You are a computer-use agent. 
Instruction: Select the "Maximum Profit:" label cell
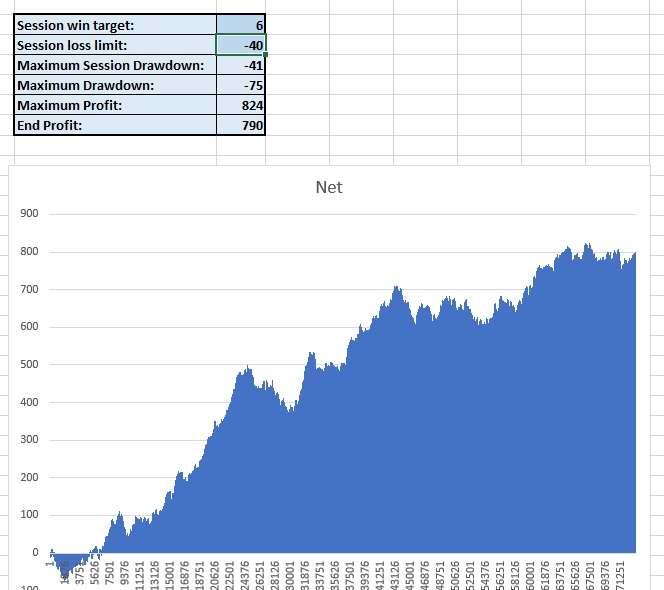point(115,105)
